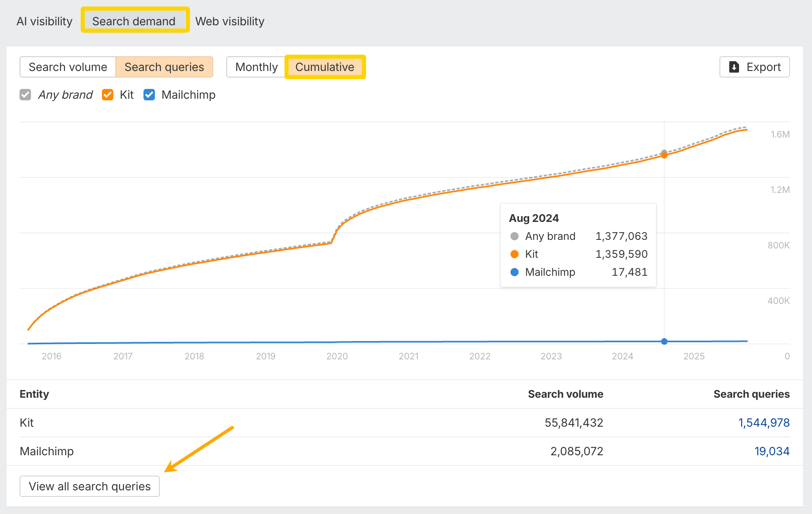Go to Web visibility tab

coord(230,21)
